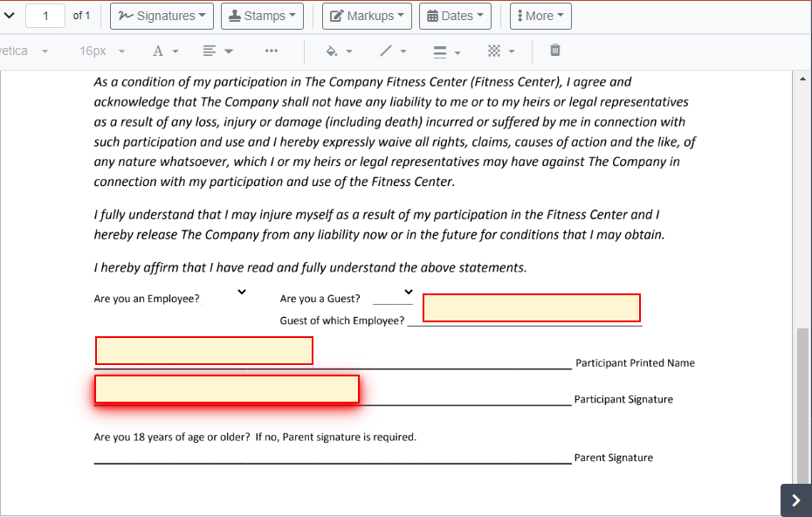
Task: Click the ellipsis for more formatting options
Action: (x=272, y=51)
